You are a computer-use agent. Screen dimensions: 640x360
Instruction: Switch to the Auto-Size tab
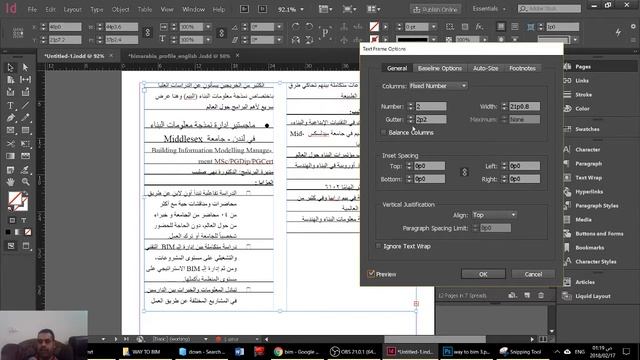coord(485,68)
